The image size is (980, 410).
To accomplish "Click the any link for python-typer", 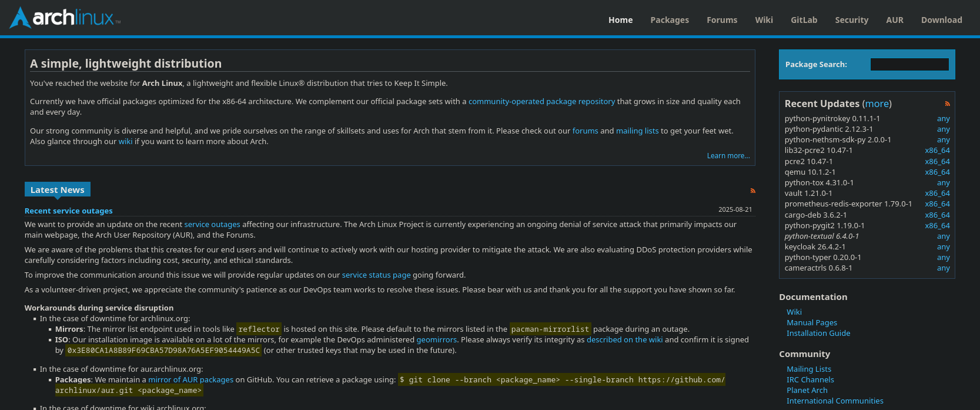I will click(943, 258).
